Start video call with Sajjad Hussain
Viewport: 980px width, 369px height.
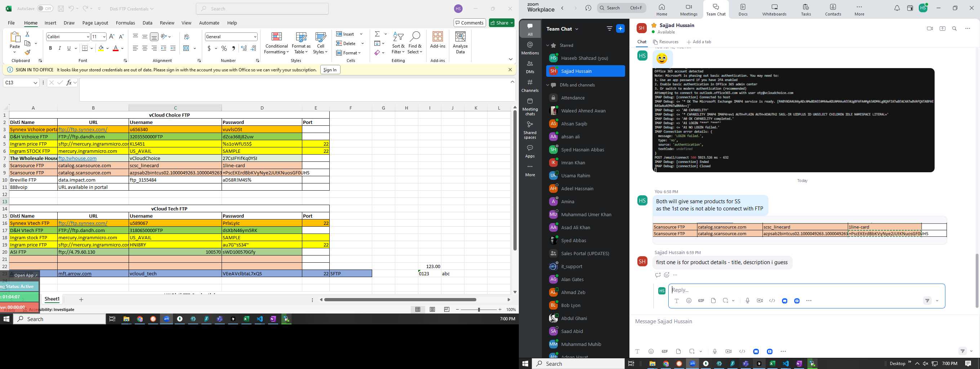pyautogui.click(x=930, y=28)
